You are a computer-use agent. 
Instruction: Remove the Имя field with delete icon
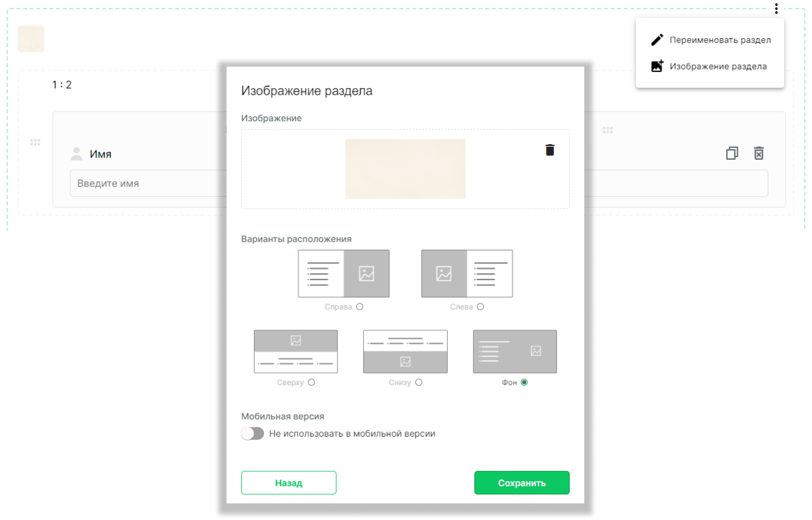pos(759,153)
